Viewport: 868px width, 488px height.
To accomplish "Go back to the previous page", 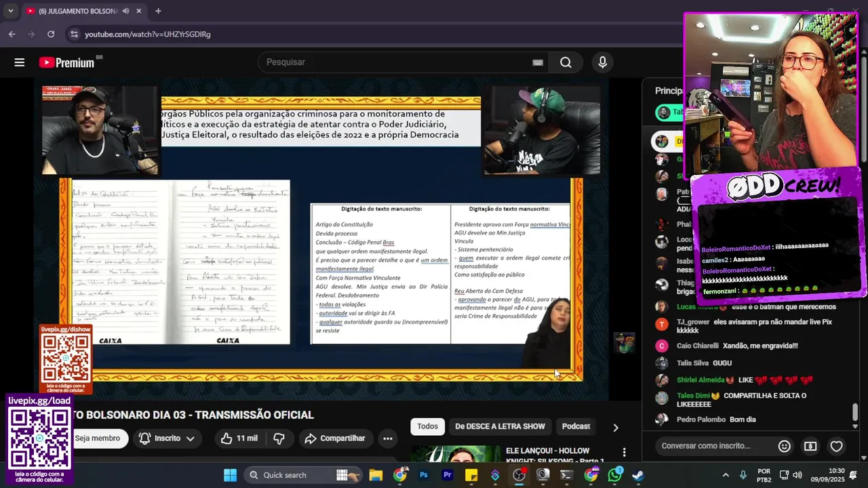I will [x=12, y=34].
